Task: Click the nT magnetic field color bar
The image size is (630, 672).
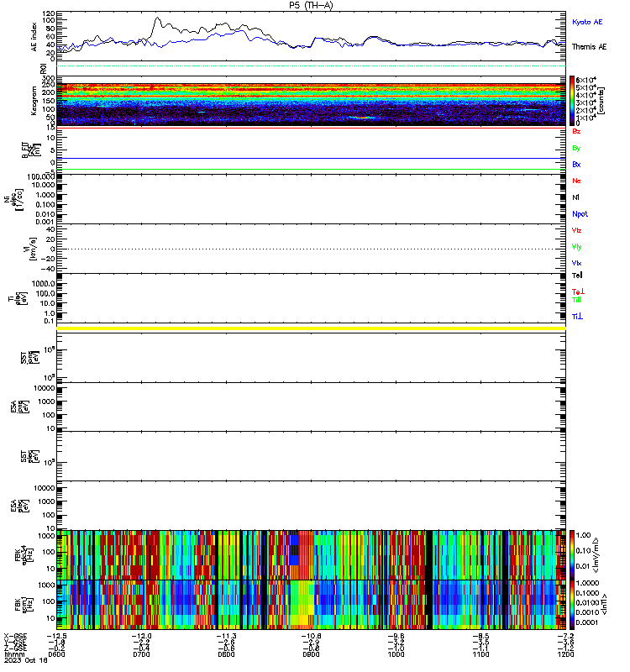Action: coord(572,605)
